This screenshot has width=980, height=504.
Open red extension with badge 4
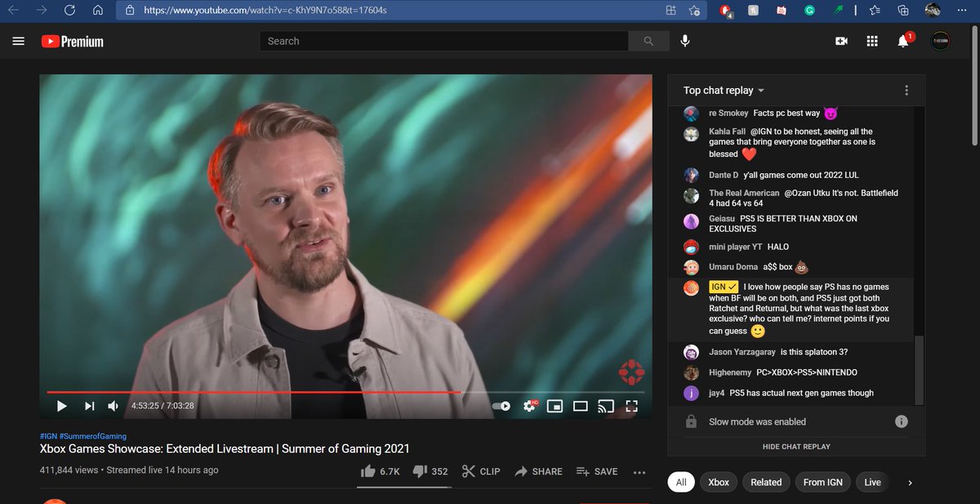pos(725,11)
